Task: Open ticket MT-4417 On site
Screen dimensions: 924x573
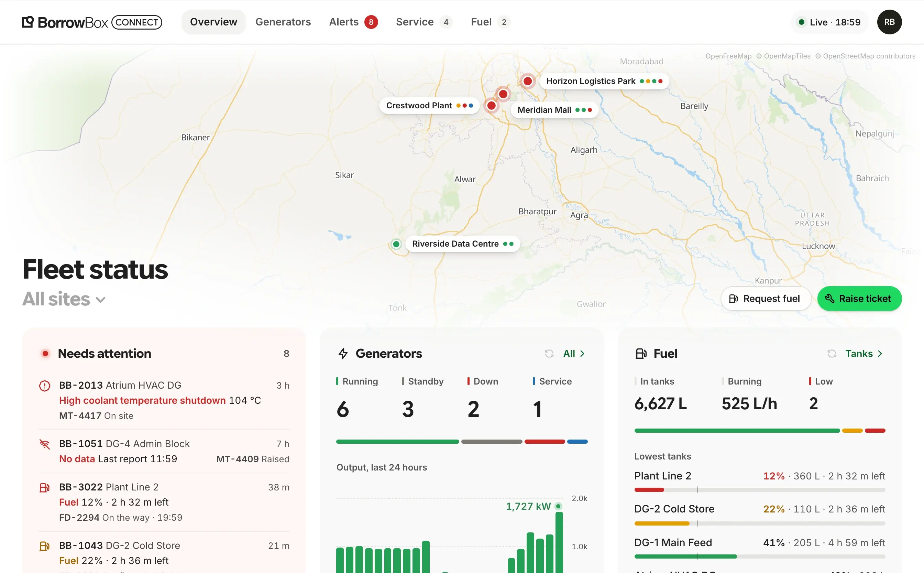Action: point(96,416)
